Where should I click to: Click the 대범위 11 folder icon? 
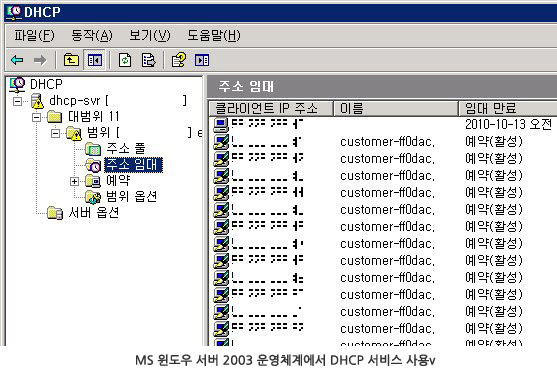coord(54,117)
